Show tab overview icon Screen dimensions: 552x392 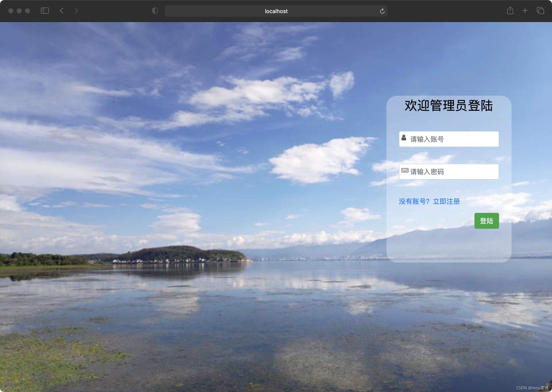pos(540,11)
